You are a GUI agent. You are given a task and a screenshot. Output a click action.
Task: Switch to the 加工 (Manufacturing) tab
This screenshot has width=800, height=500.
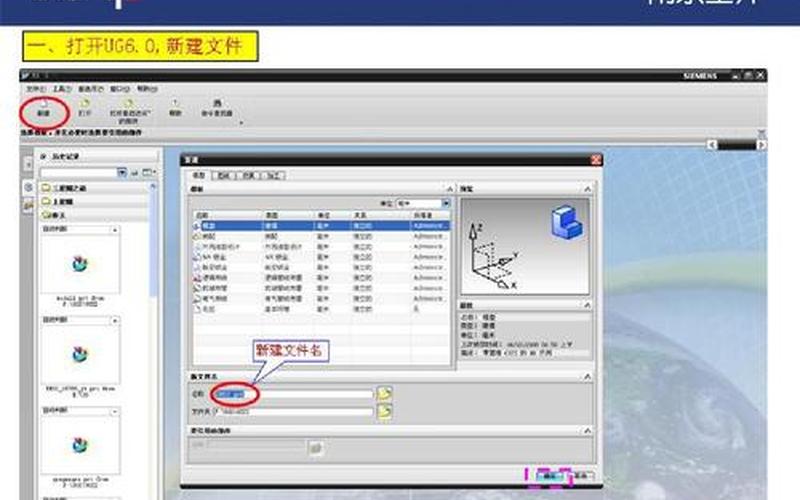(x=273, y=176)
